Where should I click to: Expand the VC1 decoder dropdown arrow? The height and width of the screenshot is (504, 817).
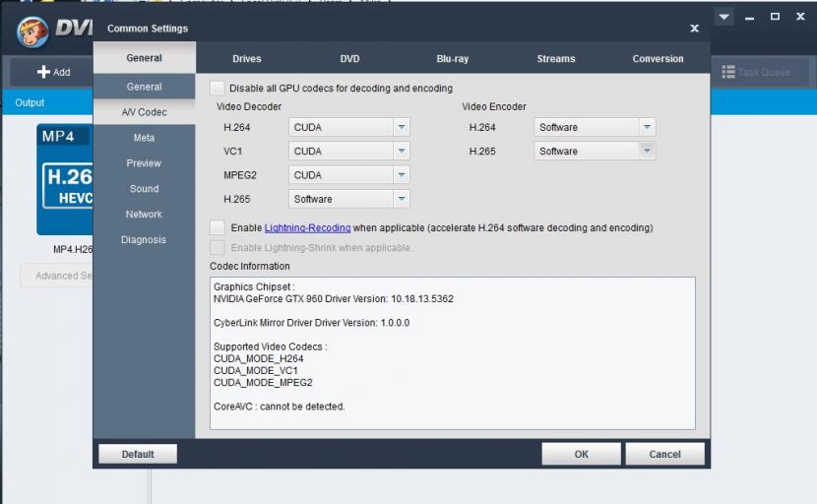pyautogui.click(x=402, y=152)
